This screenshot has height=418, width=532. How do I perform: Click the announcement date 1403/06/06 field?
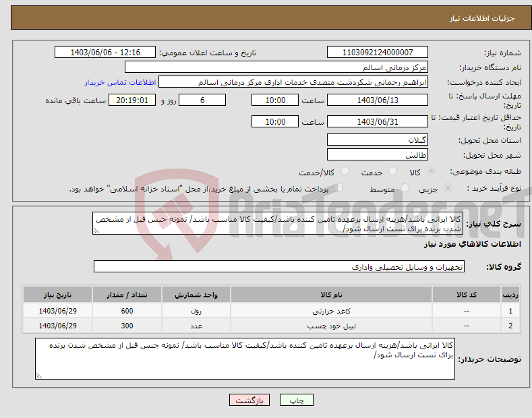(105, 53)
